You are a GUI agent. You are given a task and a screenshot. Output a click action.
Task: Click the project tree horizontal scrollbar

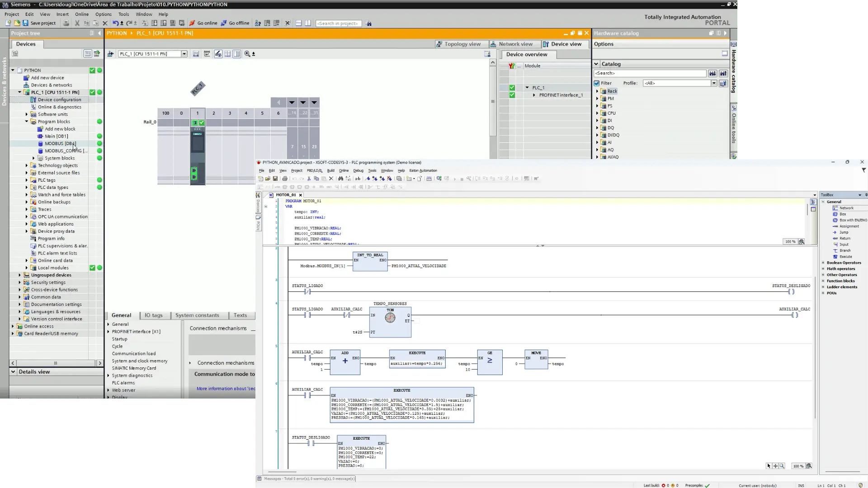(56, 363)
